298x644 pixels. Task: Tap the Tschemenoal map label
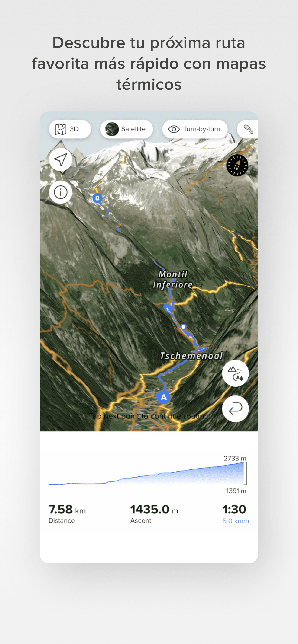191,356
